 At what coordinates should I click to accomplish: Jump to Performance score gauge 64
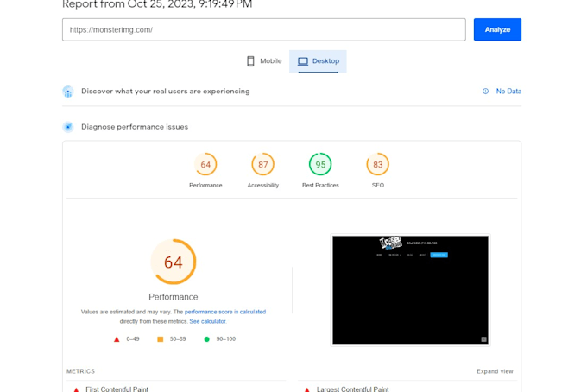(x=205, y=164)
